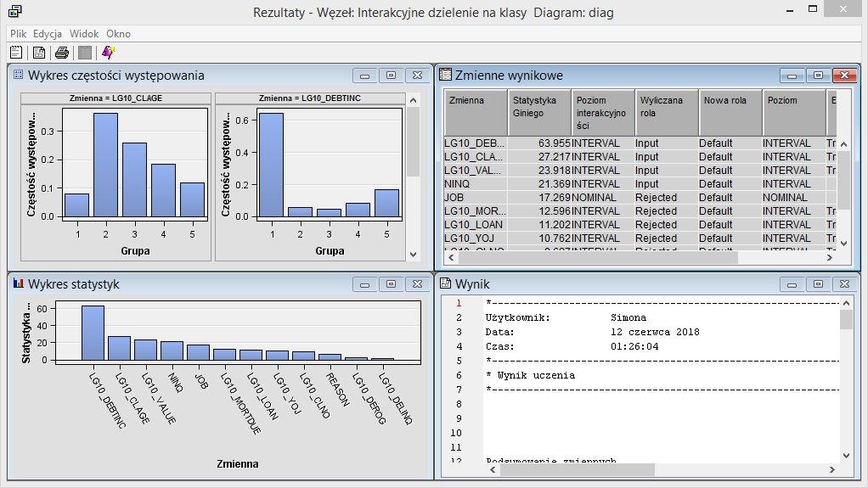The width and height of the screenshot is (868, 488).
Task: Click the table view icon in the toolbar
Action: click(39, 53)
